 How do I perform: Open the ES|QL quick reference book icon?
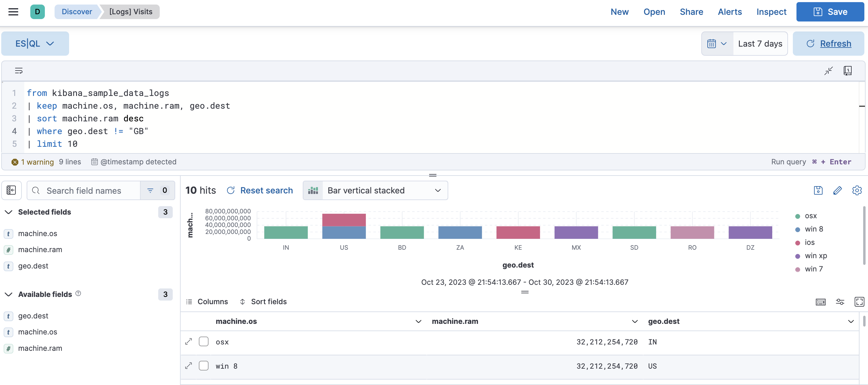pyautogui.click(x=848, y=71)
